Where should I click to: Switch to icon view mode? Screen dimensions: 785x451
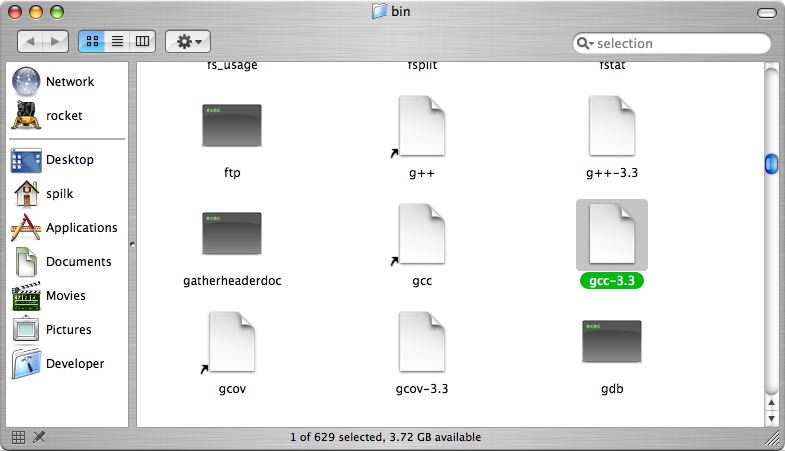tap(92, 42)
